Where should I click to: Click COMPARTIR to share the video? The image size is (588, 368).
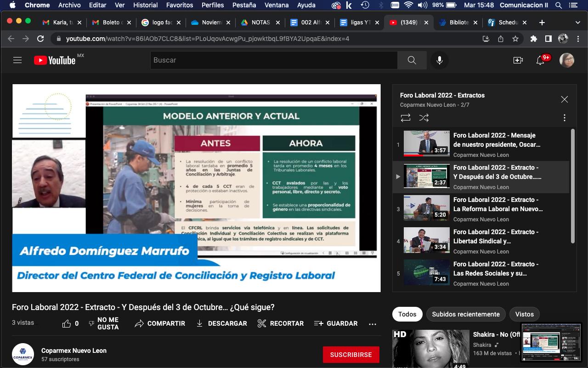(x=160, y=323)
